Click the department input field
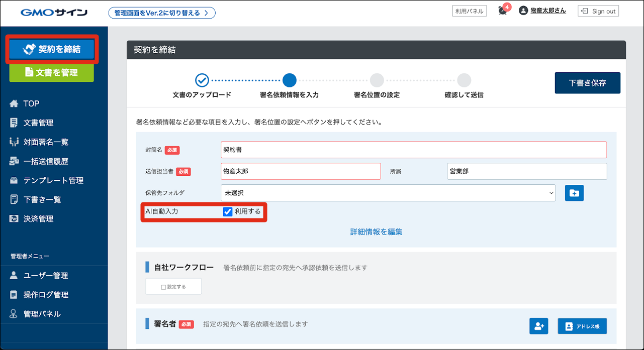The image size is (644, 350). point(526,171)
